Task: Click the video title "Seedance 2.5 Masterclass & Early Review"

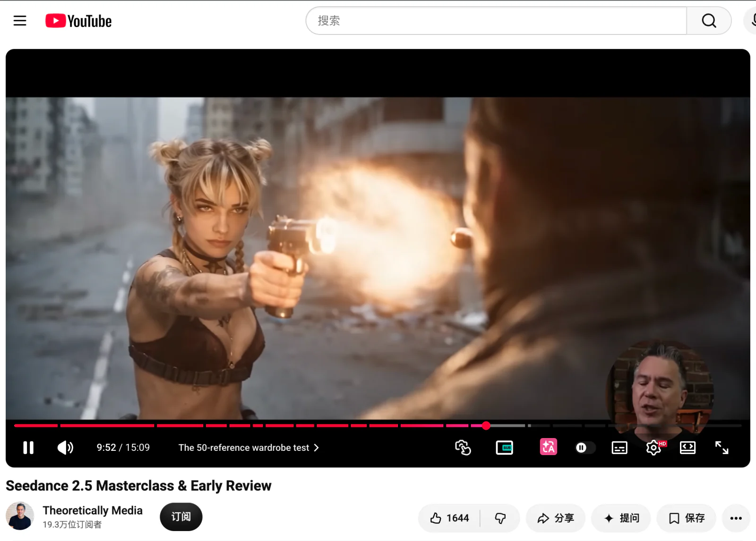Action: 138,486
